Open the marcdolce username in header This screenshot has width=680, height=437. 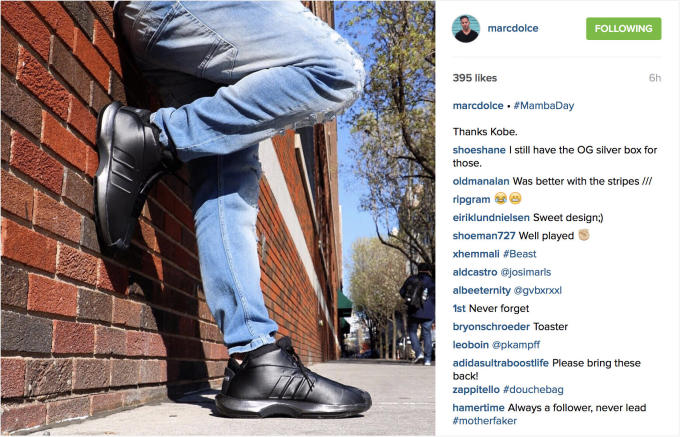click(513, 28)
